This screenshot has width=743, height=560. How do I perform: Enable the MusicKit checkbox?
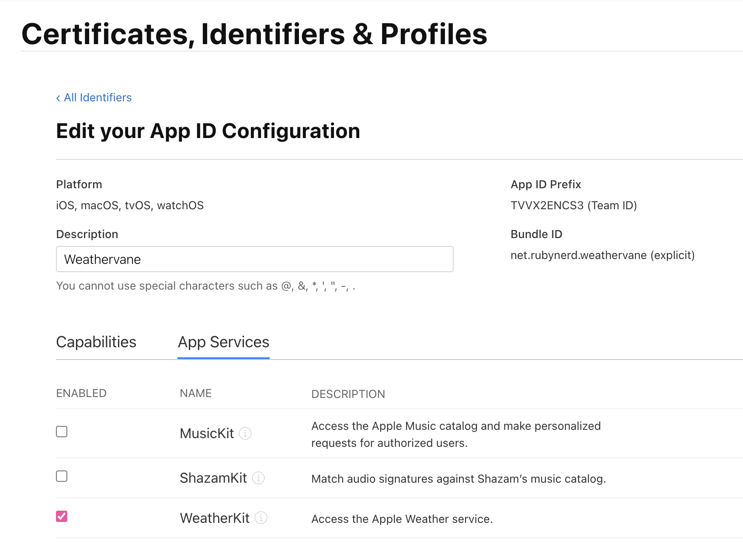pos(62,432)
